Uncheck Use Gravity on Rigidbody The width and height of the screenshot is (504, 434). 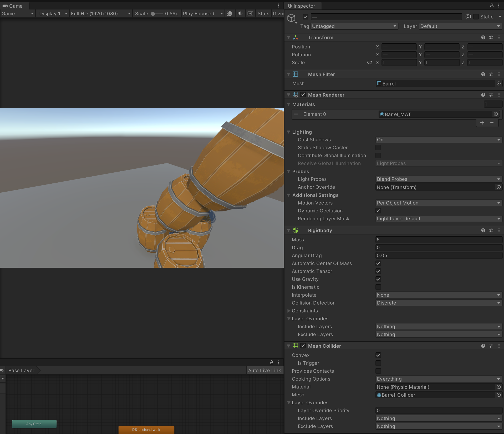[x=378, y=279]
